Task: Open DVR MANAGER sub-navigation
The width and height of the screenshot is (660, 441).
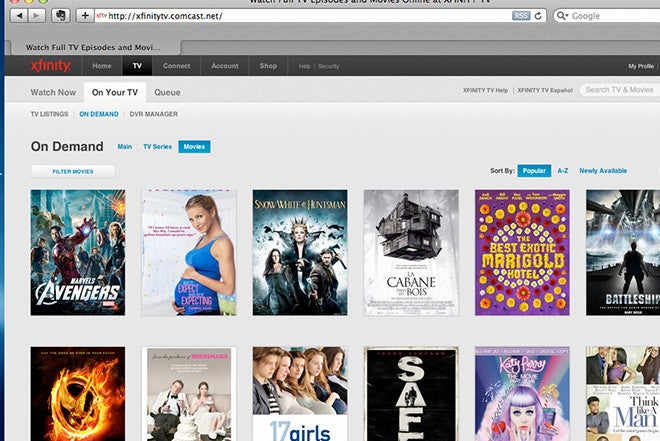Action: point(154,114)
